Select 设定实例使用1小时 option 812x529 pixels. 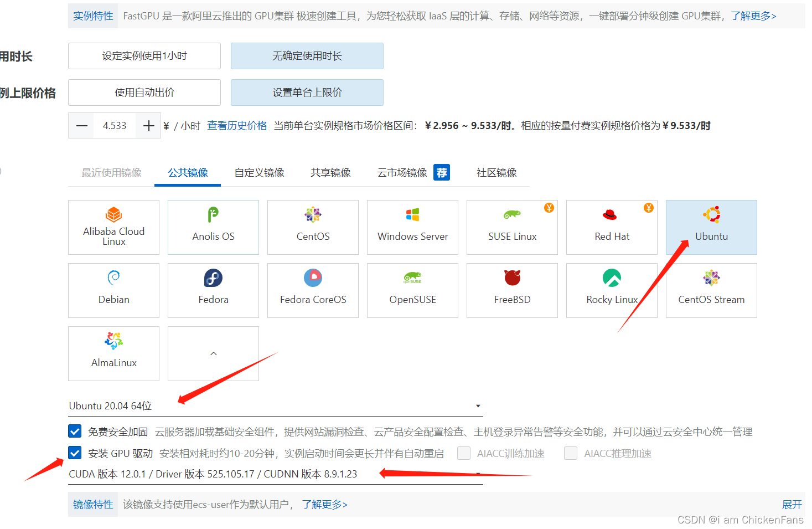pyautogui.click(x=144, y=56)
